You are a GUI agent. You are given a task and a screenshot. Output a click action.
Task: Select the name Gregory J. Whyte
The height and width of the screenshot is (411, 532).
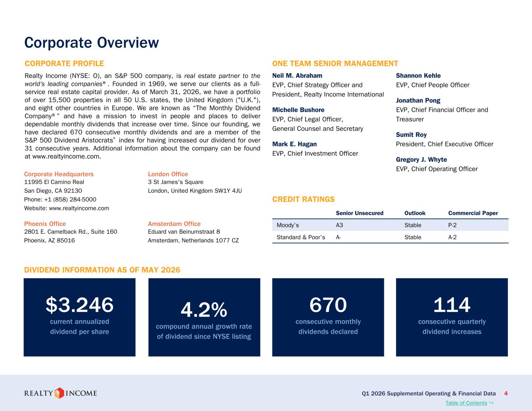(421, 160)
